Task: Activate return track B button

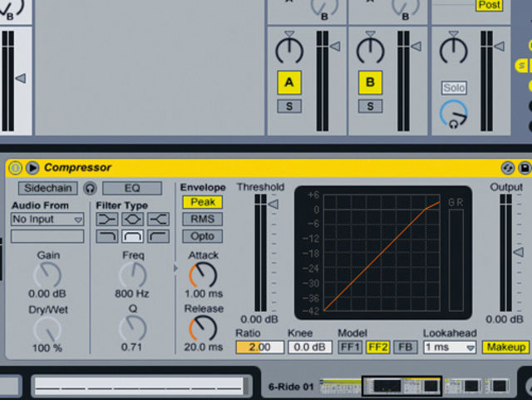Action: click(370, 82)
